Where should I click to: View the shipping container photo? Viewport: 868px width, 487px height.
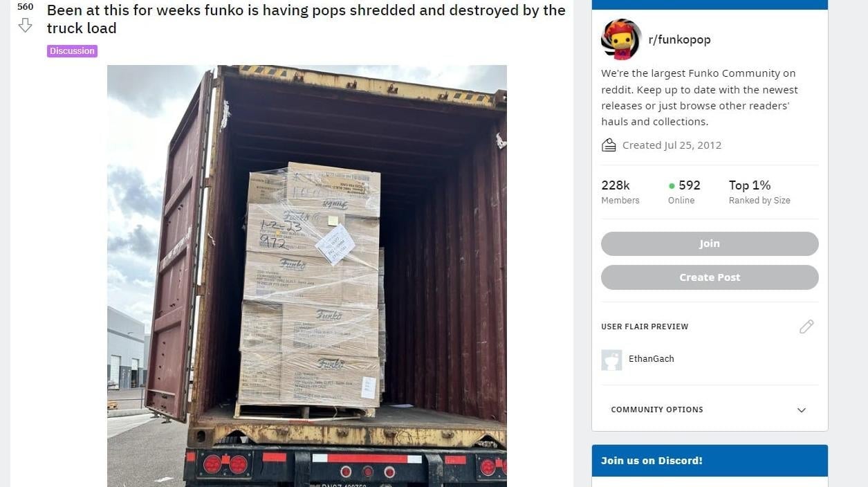pos(307,276)
